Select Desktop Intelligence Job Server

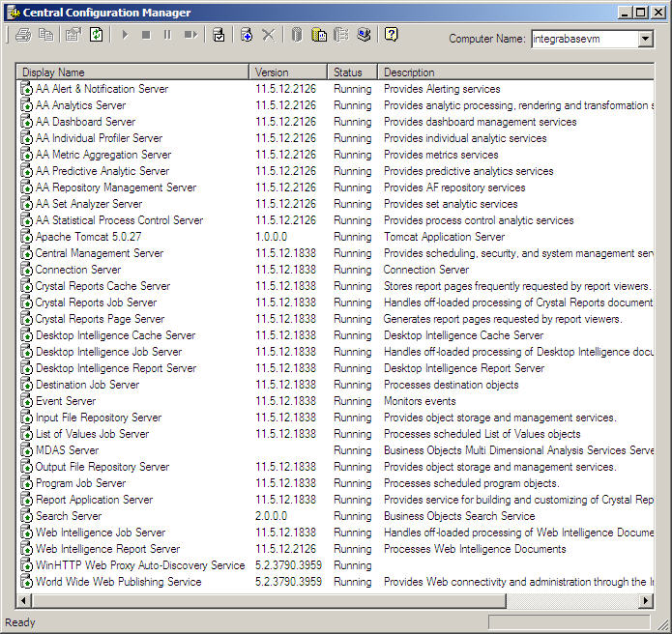pos(109,352)
